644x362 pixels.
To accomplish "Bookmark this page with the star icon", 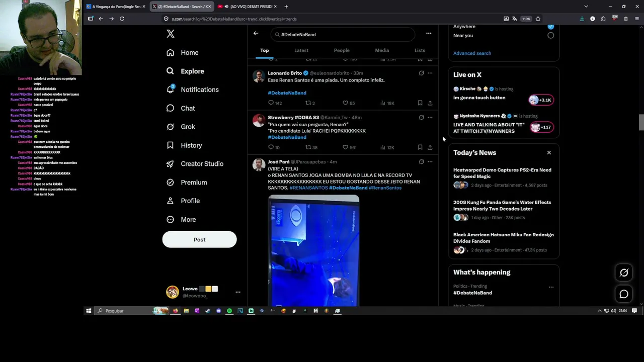I will [538, 19].
